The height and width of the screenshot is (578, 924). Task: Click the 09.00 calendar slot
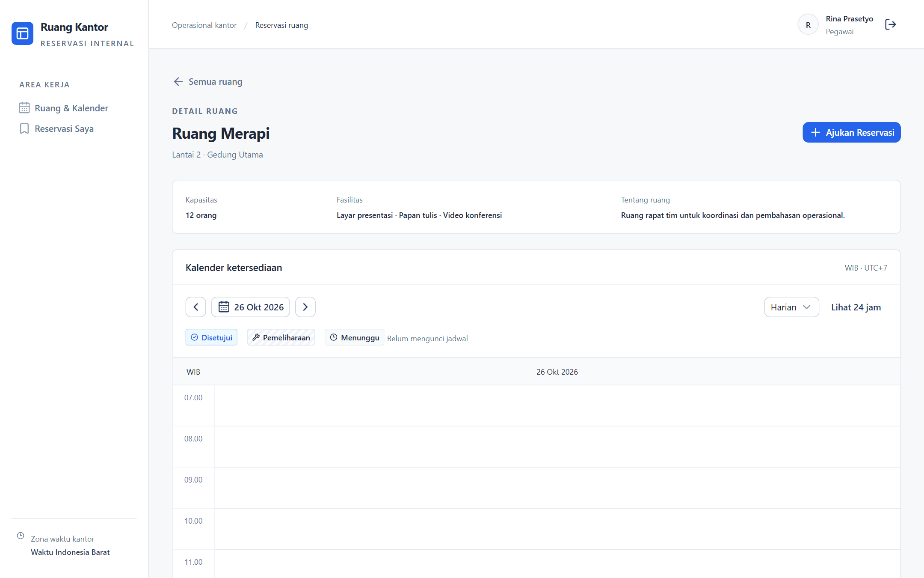click(557, 488)
